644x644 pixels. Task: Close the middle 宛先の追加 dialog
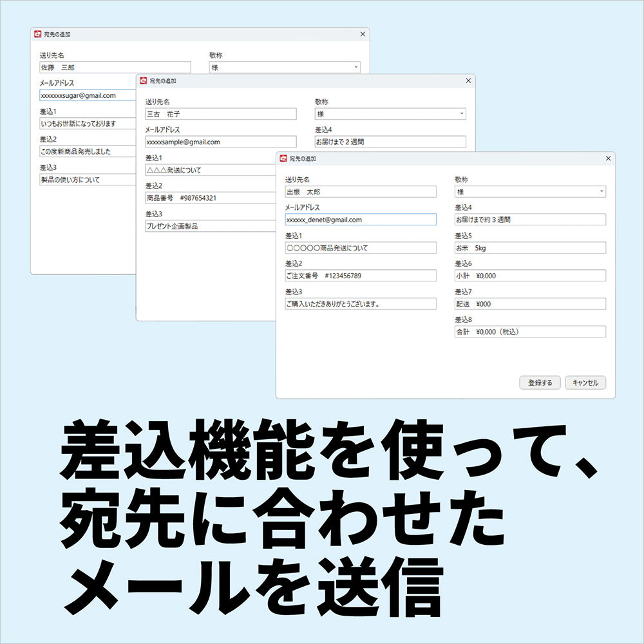click(468, 81)
